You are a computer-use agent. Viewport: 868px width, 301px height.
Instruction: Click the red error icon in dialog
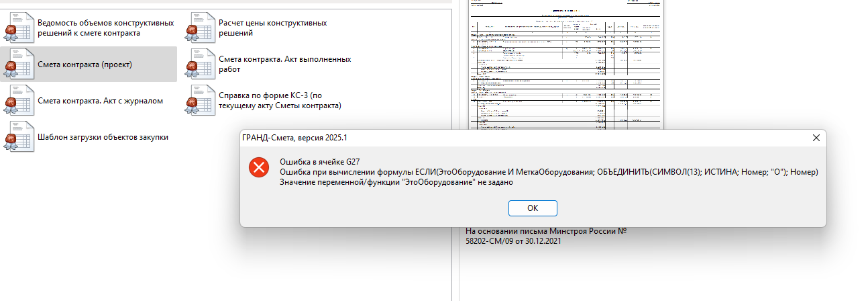tap(258, 167)
